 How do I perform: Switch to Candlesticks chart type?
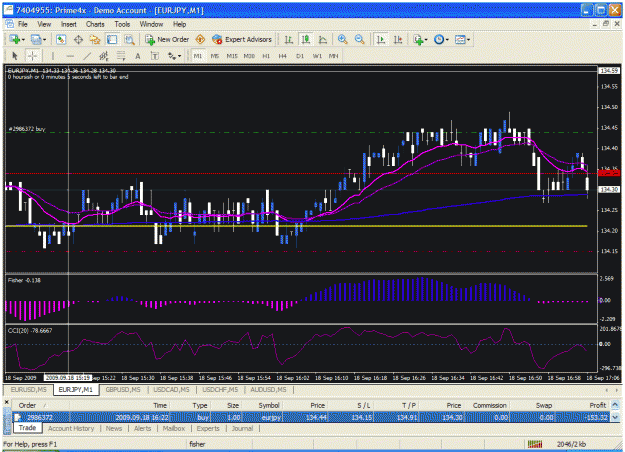point(306,39)
